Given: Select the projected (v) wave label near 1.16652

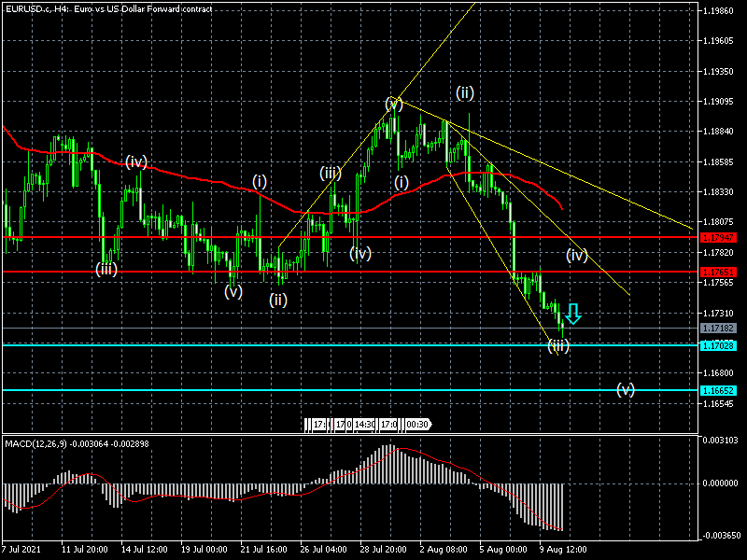Looking at the screenshot, I should pos(625,389).
